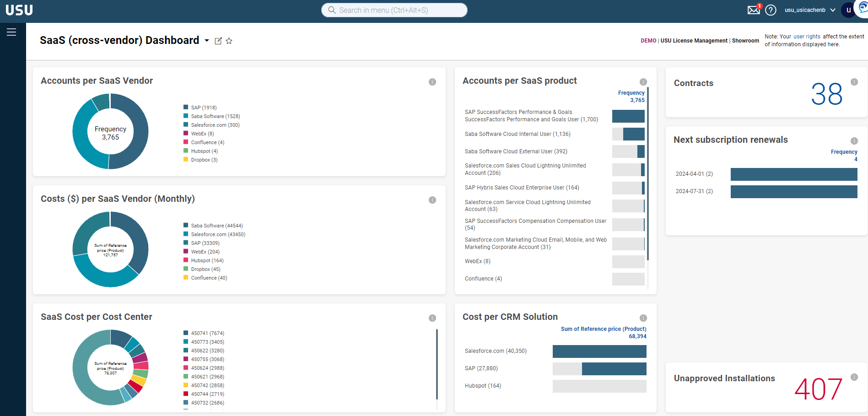
Task: Select cost center 450773 (3405)
Action: pyautogui.click(x=208, y=342)
